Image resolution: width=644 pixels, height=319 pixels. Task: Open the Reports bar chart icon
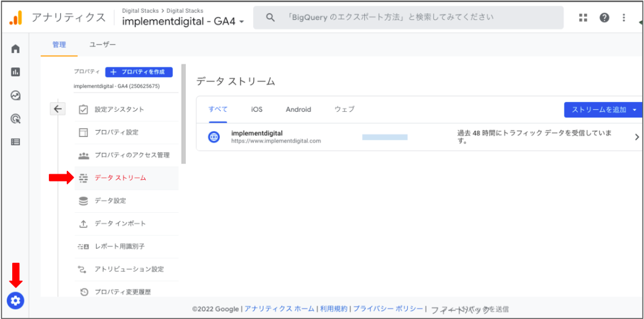point(15,72)
